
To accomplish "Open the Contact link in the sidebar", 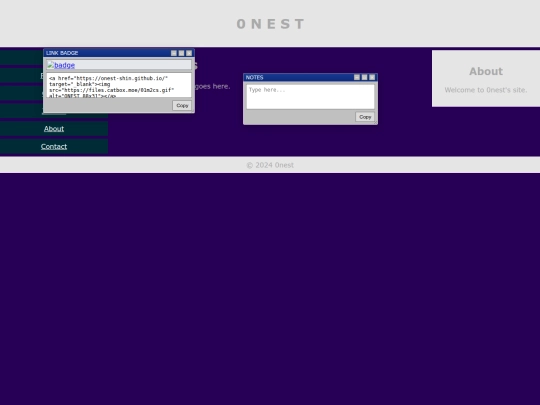I will 54,147.
